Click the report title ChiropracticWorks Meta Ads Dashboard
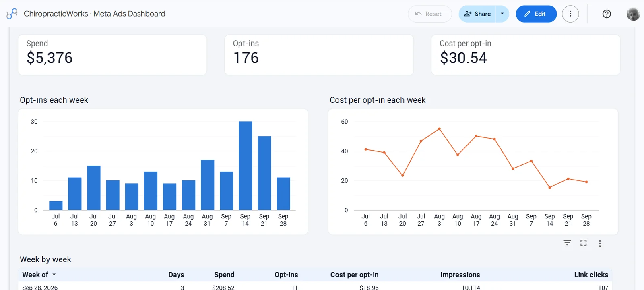The image size is (644, 290). pyautogui.click(x=95, y=14)
